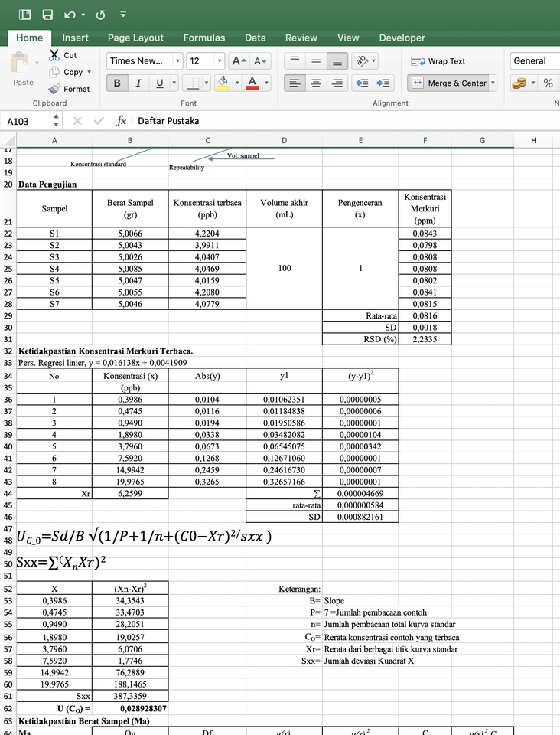This screenshot has width=560, height=735.
Task: Select bottom vertical alignment
Action: click(337, 61)
